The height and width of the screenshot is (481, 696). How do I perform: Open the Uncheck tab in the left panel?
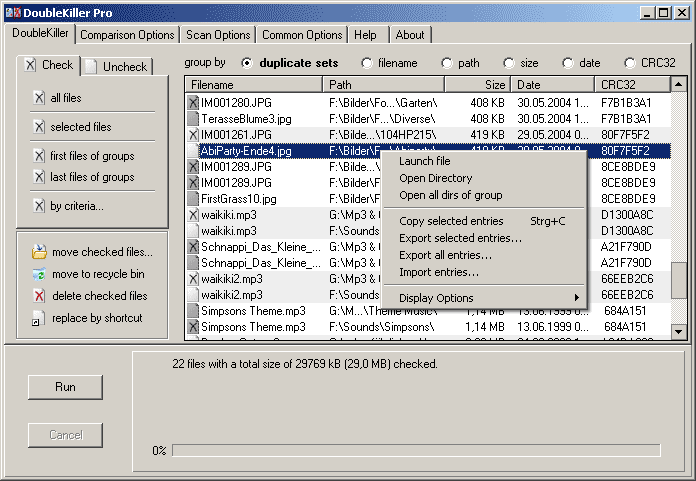coord(117,67)
